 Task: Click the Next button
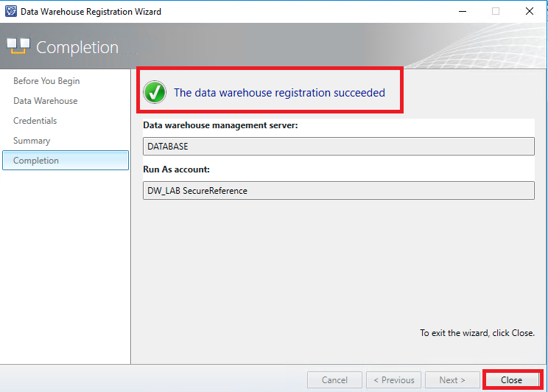(452, 380)
